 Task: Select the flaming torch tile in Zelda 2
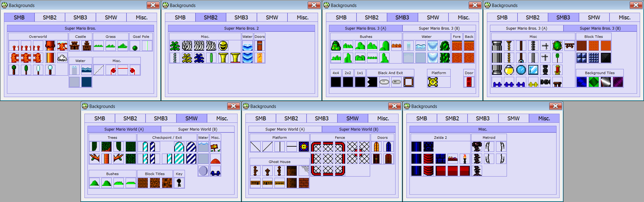(x=465, y=159)
